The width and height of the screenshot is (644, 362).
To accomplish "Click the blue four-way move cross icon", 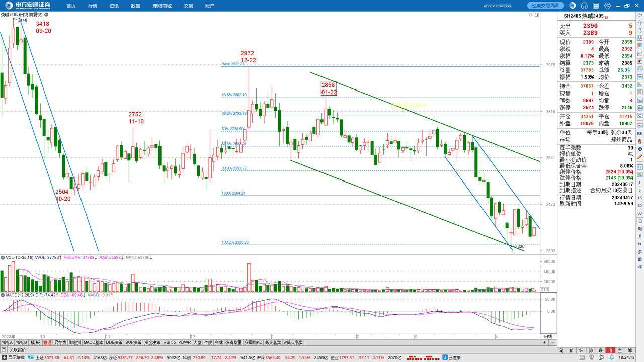I will (640, 149).
